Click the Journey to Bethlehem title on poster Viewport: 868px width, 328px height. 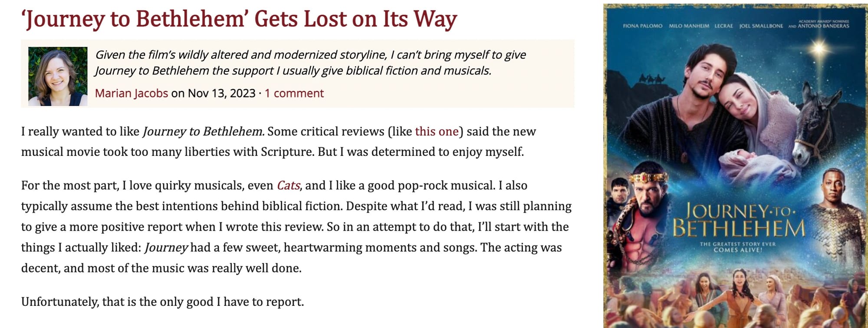[739, 220]
